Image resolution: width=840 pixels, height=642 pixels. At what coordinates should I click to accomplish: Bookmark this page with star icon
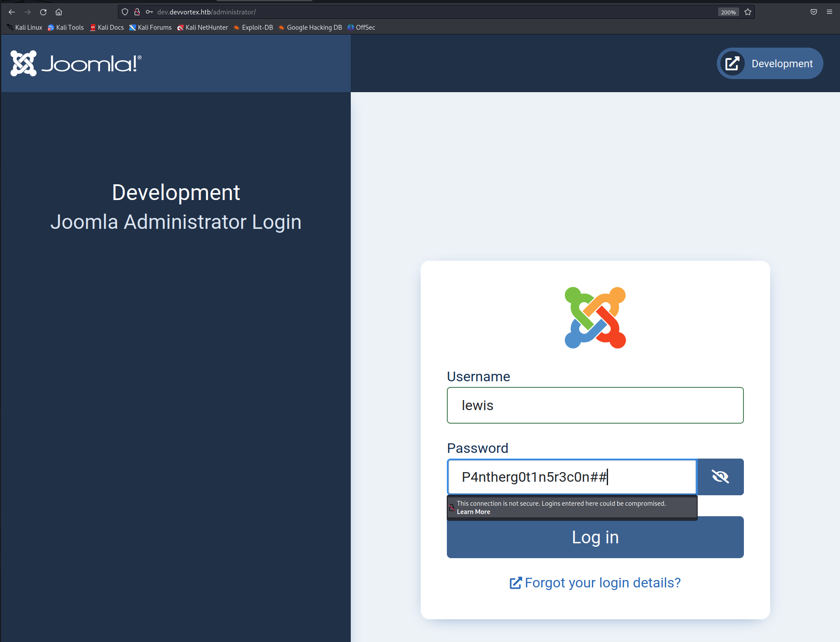point(748,12)
